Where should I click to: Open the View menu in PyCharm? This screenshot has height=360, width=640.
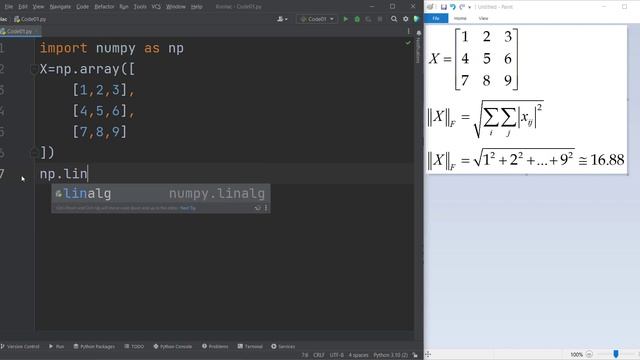[x=38, y=7]
